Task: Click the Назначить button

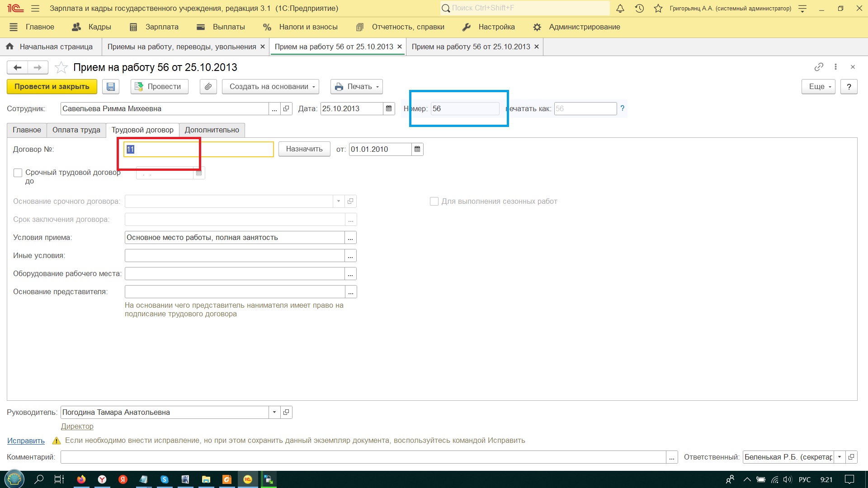Action: click(x=304, y=149)
